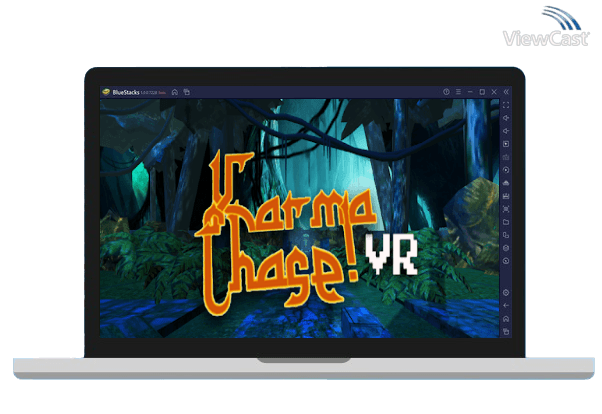Click the BlueStacks logo in title bar
This screenshot has width=602, height=414.
point(106,92)
